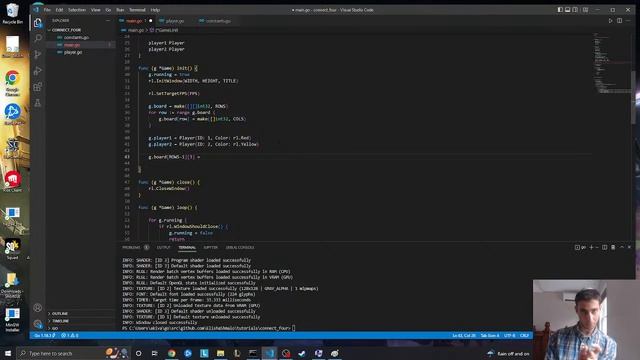Select main.go in the explorer tree

pos(72,45)
